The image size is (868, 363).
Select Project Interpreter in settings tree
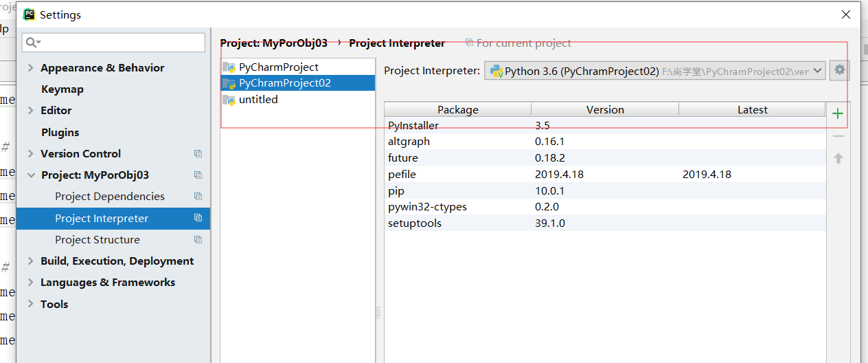pos(113,219)
